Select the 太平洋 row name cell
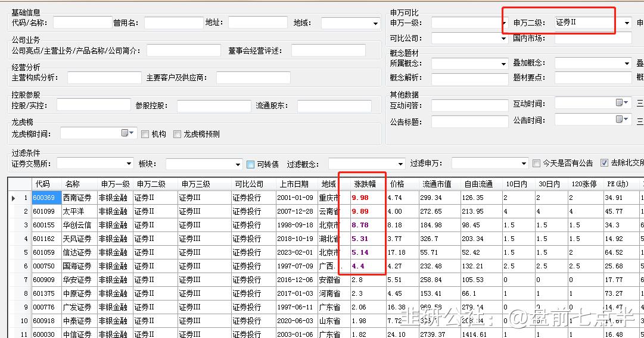Image resolution: width=644 pixels, height=338 pixels. [79, 211]
